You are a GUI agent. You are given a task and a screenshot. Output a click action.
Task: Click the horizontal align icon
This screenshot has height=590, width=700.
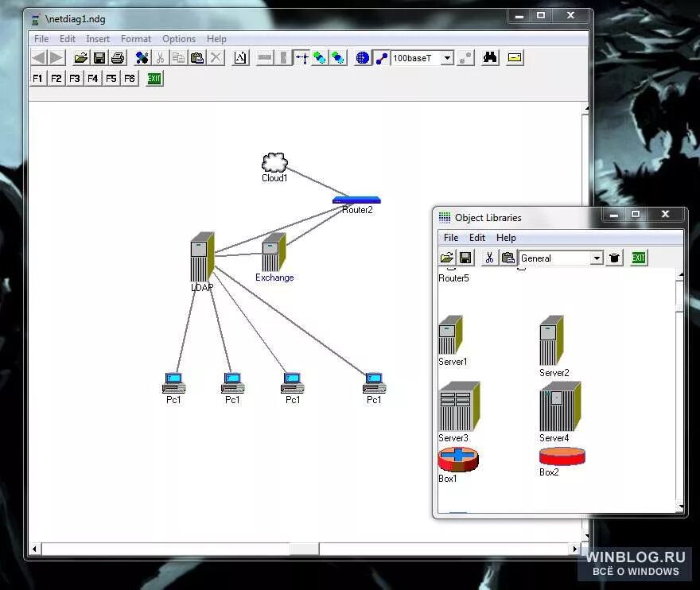pos(265,57)
